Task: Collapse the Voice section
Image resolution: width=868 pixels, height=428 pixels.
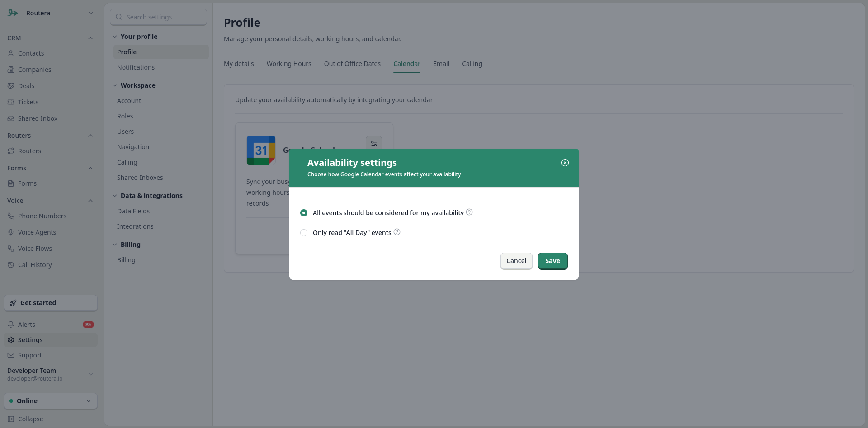Action: (x=90, y=201)
